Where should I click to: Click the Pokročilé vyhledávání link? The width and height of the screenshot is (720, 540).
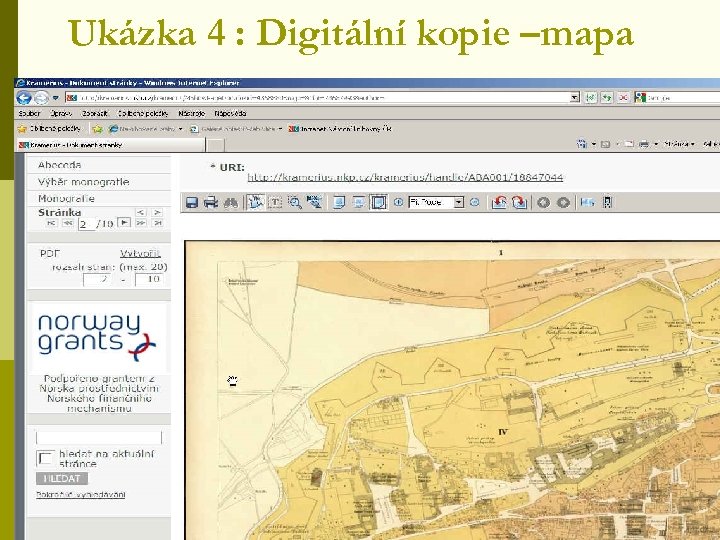click(x=81, y=495)
